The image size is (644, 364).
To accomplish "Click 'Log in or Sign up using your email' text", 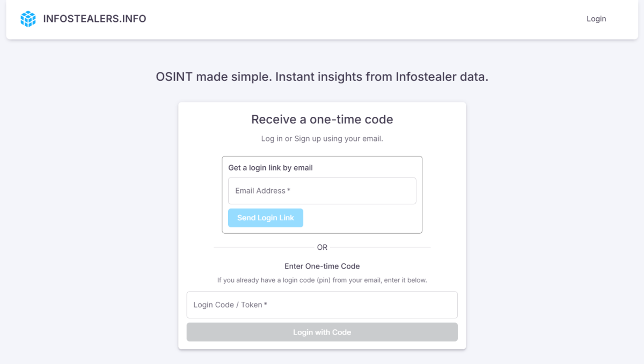I will 322,139.
